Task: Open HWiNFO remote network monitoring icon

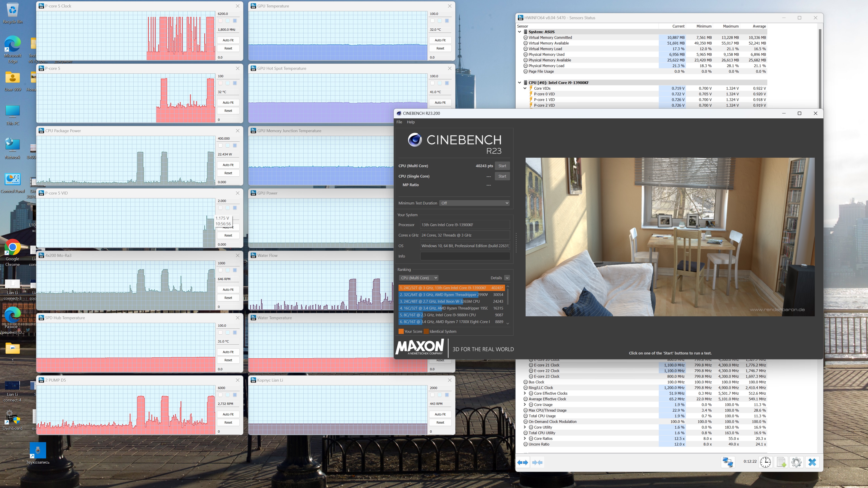Action: point(727,462)
